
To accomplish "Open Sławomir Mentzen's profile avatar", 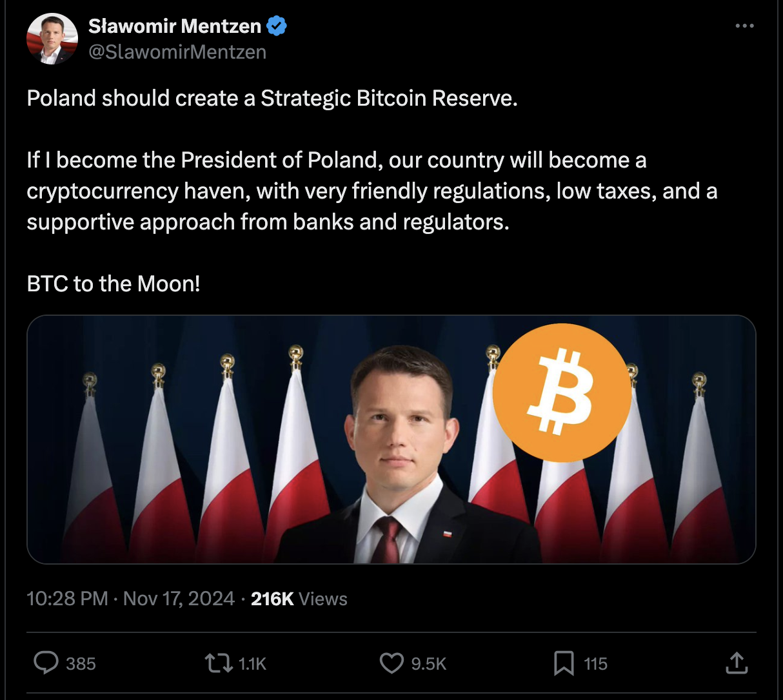I will pyautogui.click(x=52, y=39).
